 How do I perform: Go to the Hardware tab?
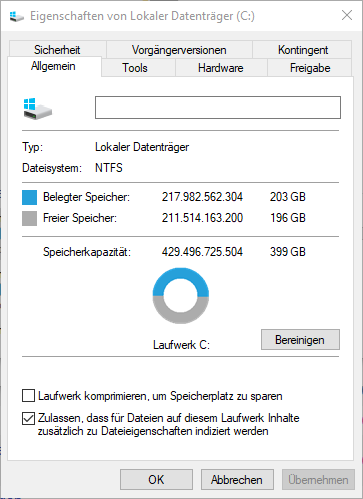[221, 68]
